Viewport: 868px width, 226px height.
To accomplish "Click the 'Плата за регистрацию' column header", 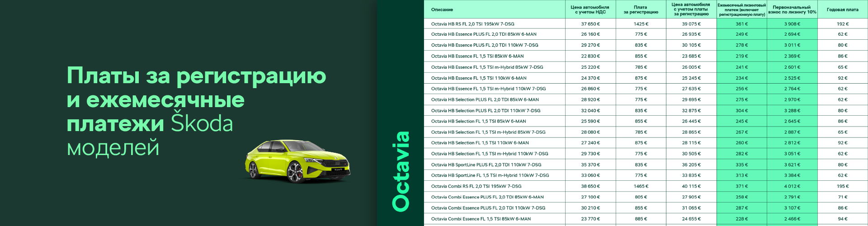I will (641, 9).
